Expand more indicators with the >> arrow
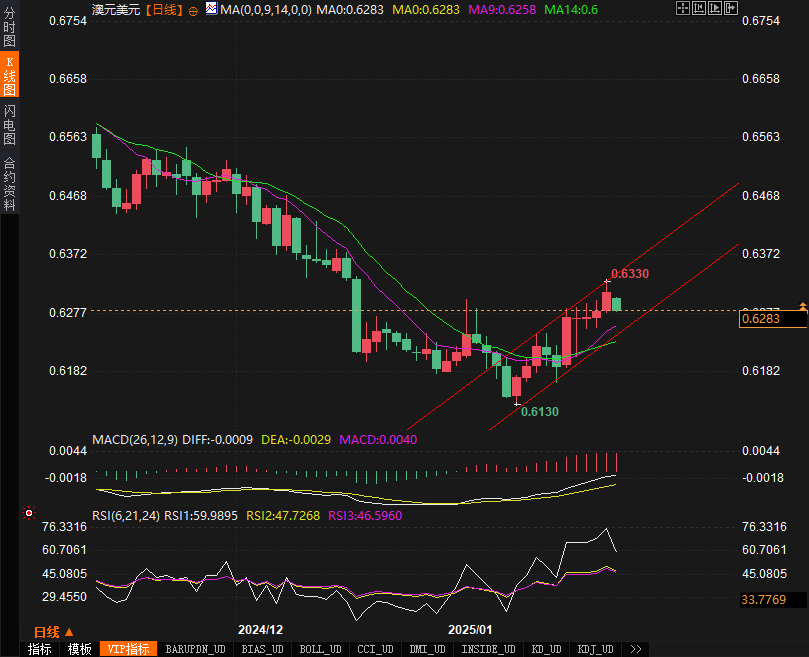This screenshot has width=809, height=657. coord(635,649)
